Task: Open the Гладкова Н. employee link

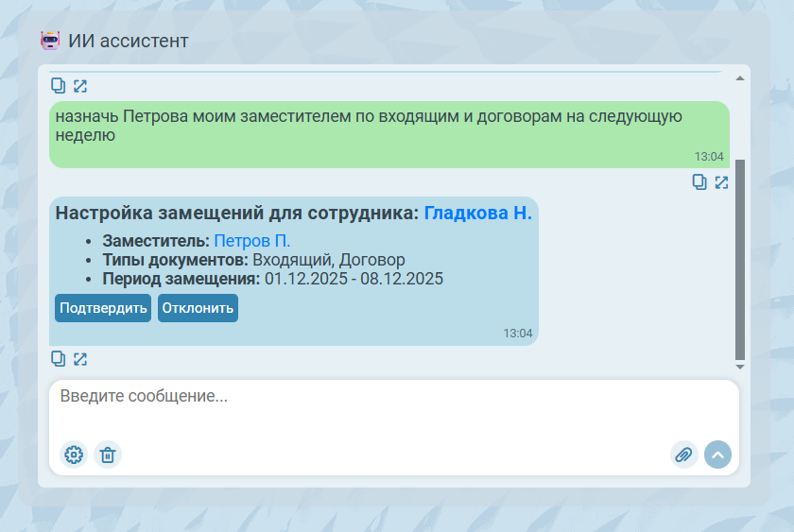Action: tap(477, 213)
